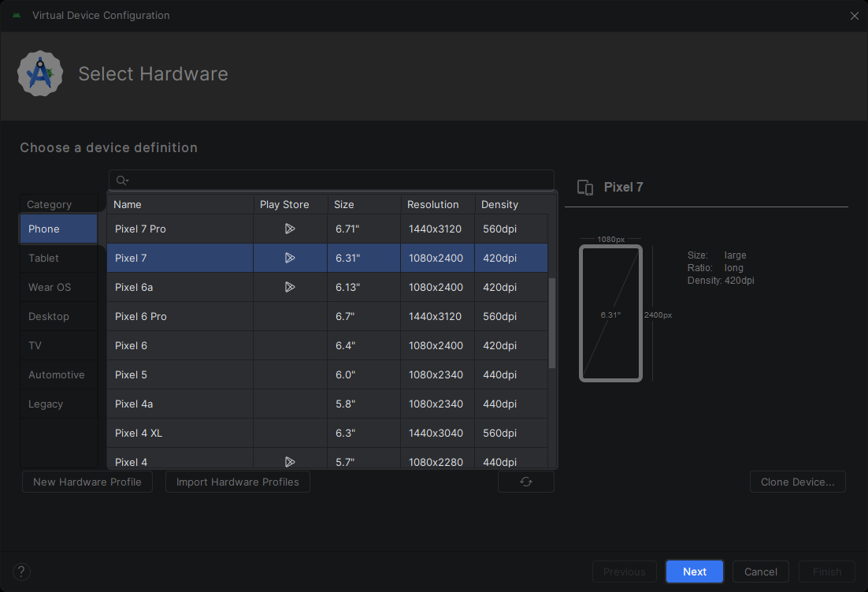The width and height of the screenshot is (868, 592).
Task: Click the 5.8" size cell
Action: (x=364, y=404)
